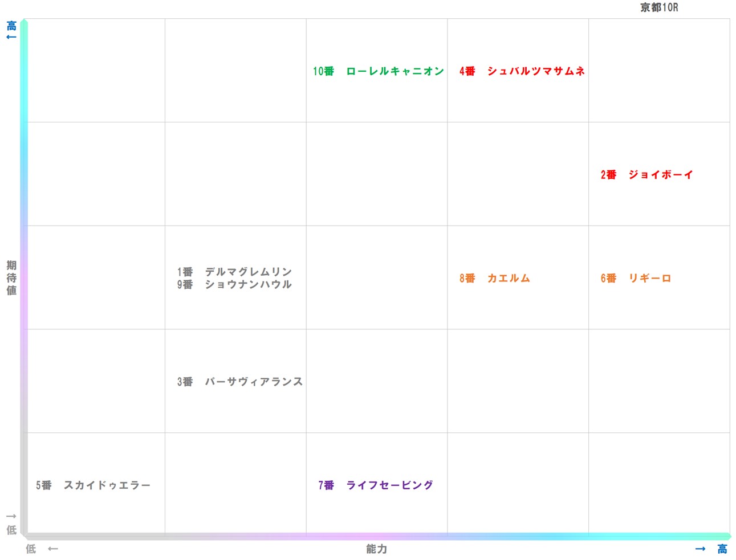The height and width of the screenshot is (560, 736).
Task: Click the 能力 horizontal axis title
Action: point(376,549)
